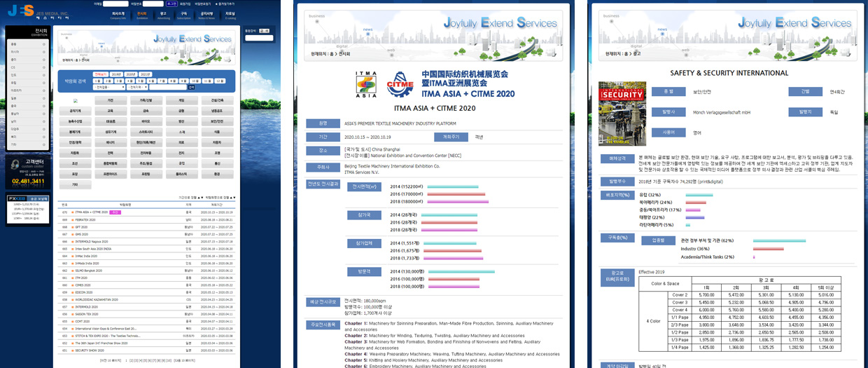Click the 동남아 region in sidebar

[15, 114]
